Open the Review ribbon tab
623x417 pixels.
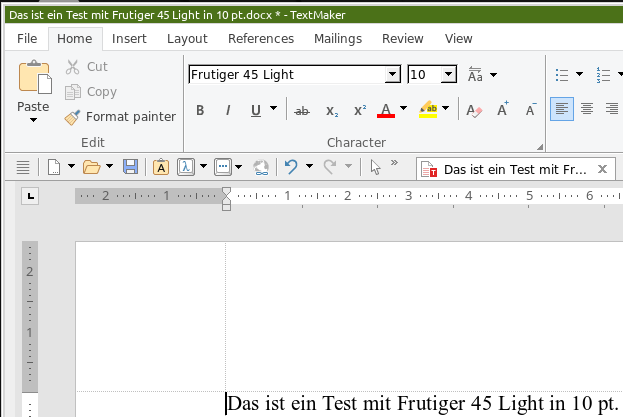pyautogui.click(x=402, y=39)
